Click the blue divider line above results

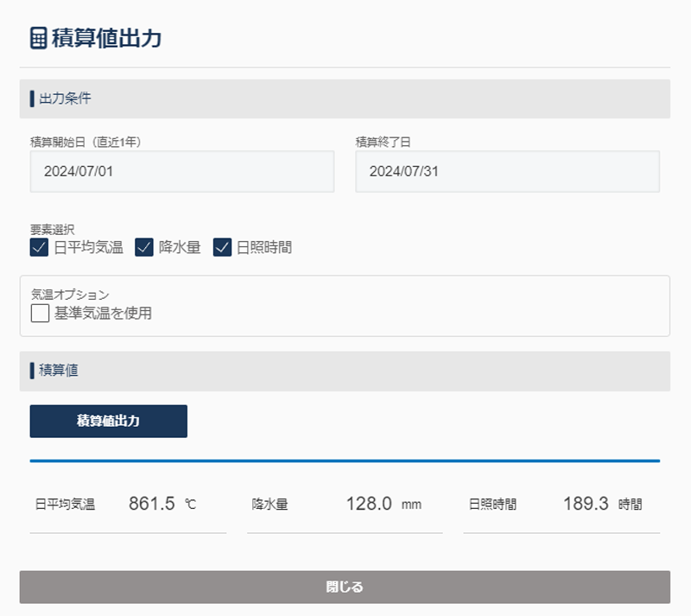tap(345, 460)
